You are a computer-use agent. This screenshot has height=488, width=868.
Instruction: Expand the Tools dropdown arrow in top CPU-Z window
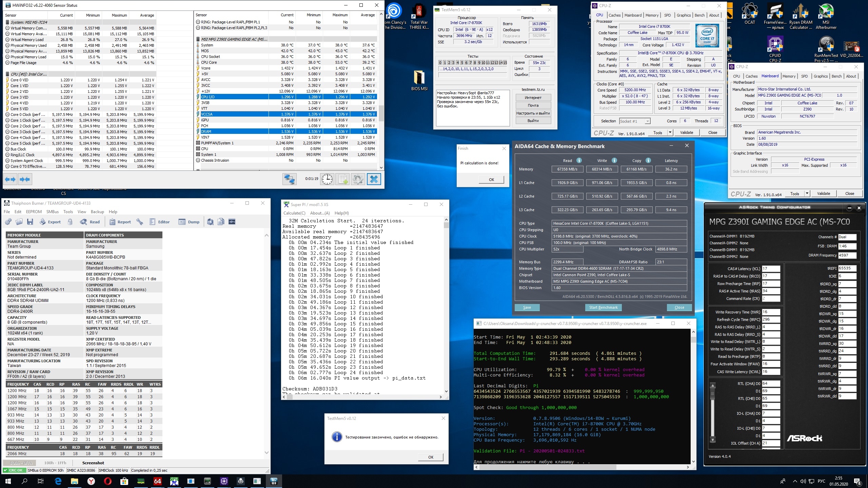(x=670, y=133)
